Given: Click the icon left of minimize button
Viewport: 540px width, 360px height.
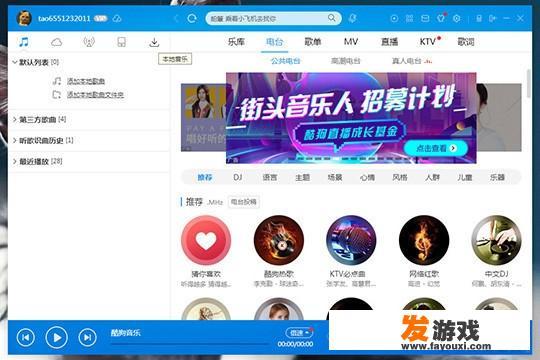Looking at the screenshot, I should [x=492, y=18].
